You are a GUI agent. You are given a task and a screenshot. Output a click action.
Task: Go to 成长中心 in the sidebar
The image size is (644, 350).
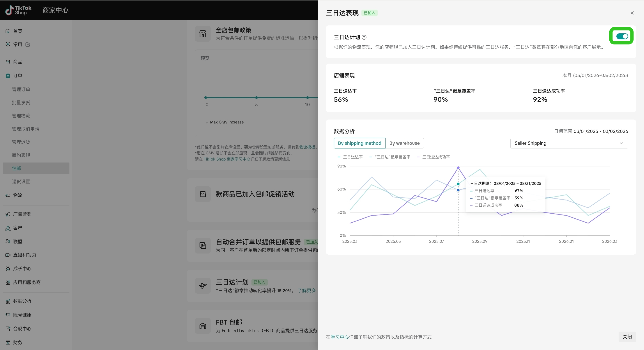tap(22, 268)
